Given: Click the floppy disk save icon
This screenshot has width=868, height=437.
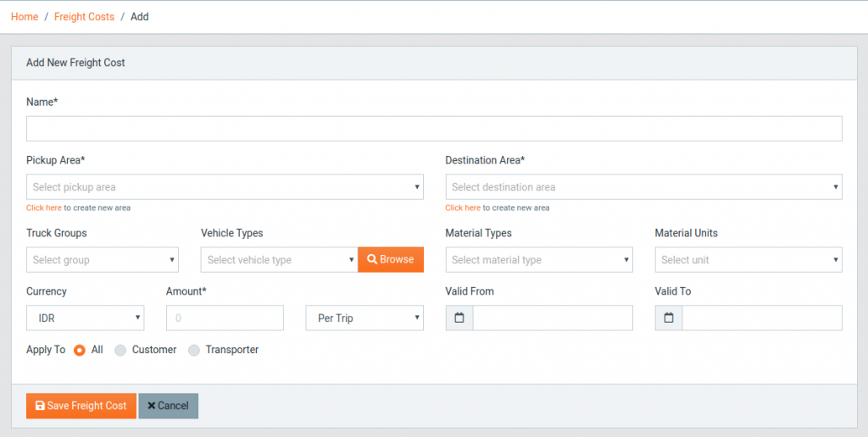Looking at the screenshot, I should 40,406.
